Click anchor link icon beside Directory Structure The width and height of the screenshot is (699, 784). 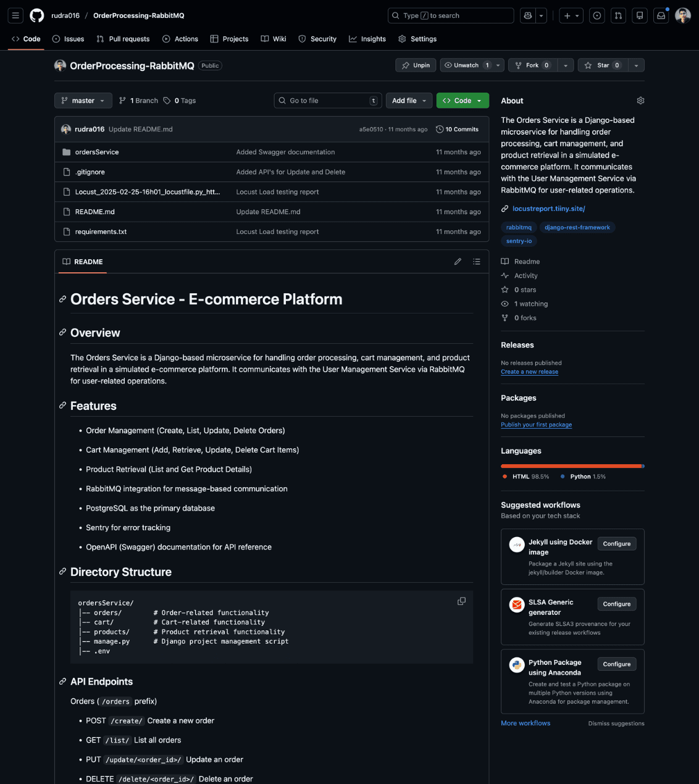pos(62,572)
